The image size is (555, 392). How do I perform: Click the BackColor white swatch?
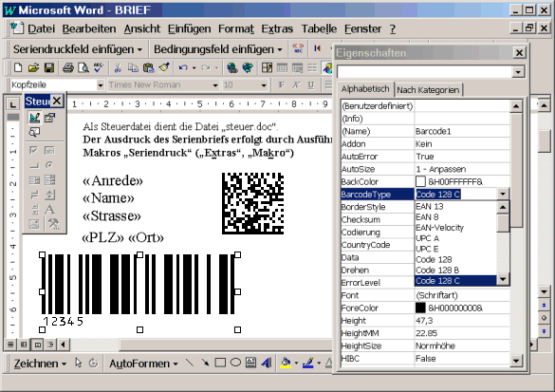[x=420, y=181]
